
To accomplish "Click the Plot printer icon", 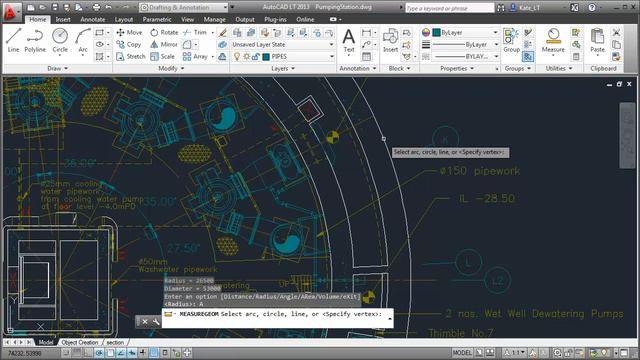I will pos(96,7).
